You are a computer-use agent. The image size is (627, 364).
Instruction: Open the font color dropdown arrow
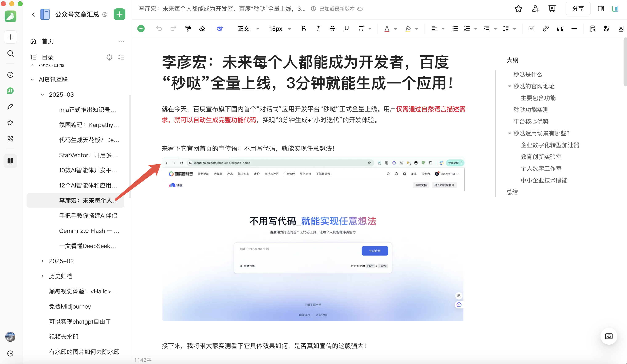click(x=396, y=29)
